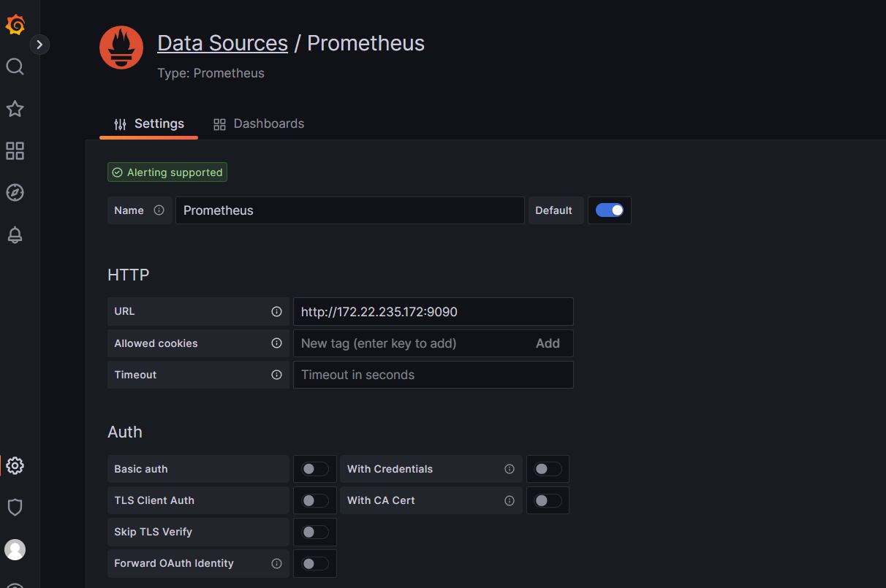Open Server Admin shield icon
This screenshot has width=886, height=588.
coord(15,507)
